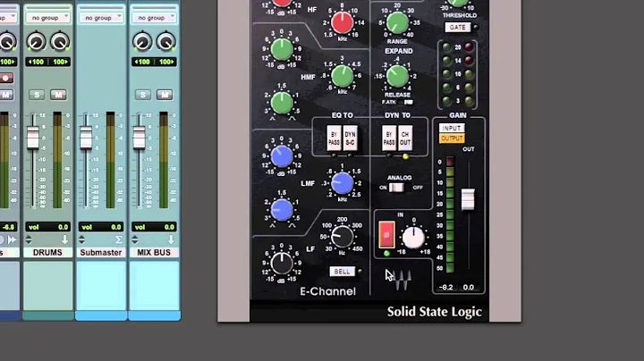The height and width of the screenshot is (361, 644).
Task: Click the MIX BUS track volume fader
Action: click(x=139, y=138)
